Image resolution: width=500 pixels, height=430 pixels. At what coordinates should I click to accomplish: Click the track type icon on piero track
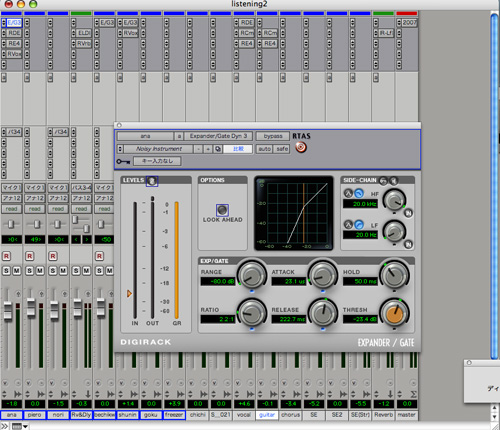click(x=41, y=394)
